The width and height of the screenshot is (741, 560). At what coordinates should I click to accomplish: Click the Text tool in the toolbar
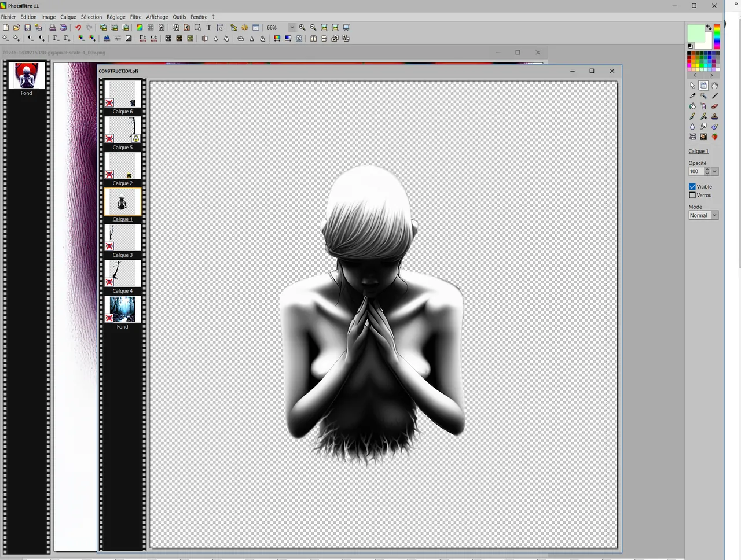[x=208, y=28]
